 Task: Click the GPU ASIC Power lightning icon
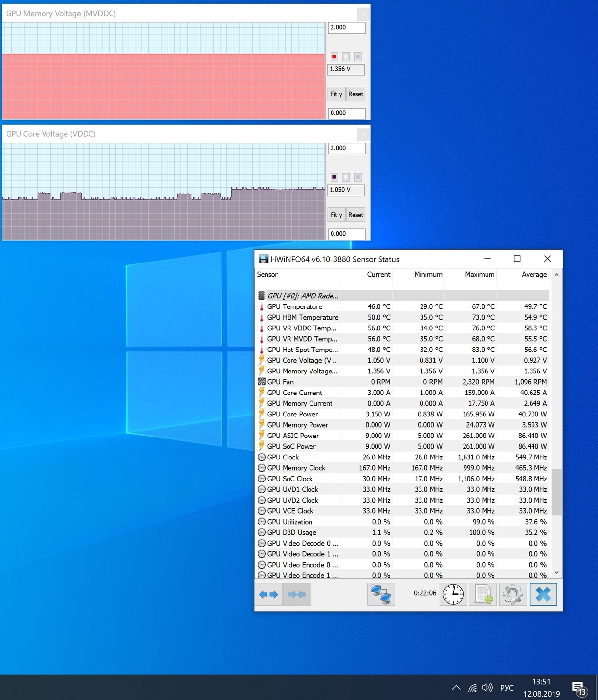[x=262, y=436]
